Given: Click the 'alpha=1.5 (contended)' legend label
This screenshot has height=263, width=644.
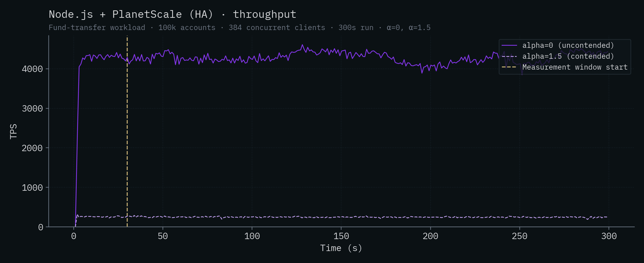Looking at the screenshot, I should (568, 56).
